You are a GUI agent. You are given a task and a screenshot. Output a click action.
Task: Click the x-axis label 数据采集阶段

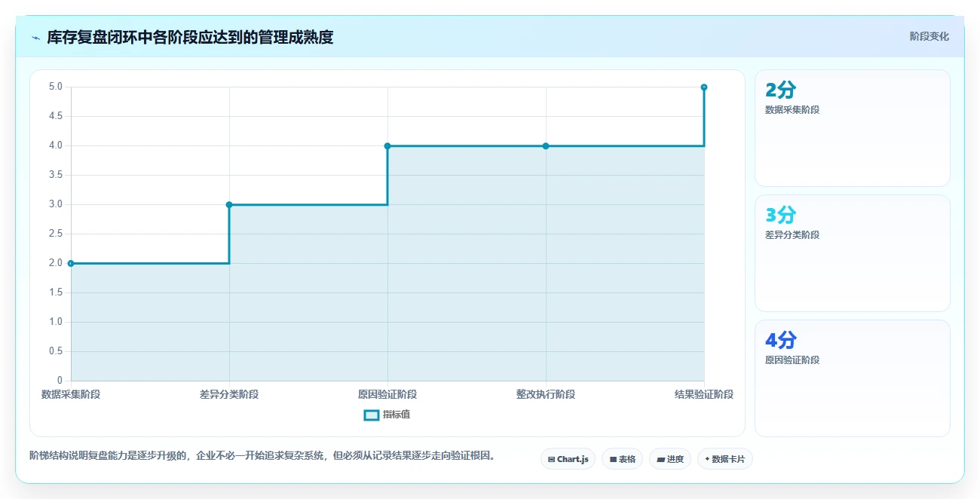click(71, 394)
